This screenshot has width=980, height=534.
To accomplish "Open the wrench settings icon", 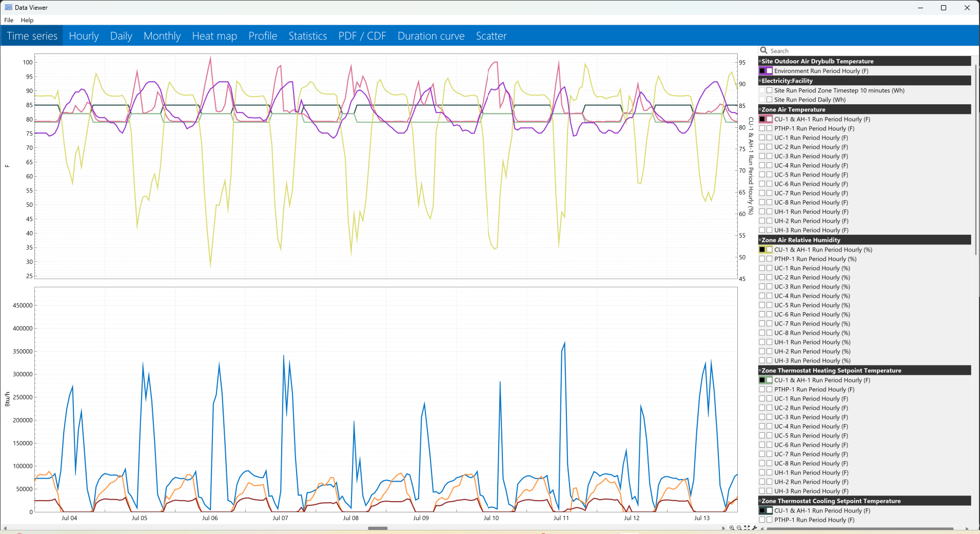I will 755,528.
